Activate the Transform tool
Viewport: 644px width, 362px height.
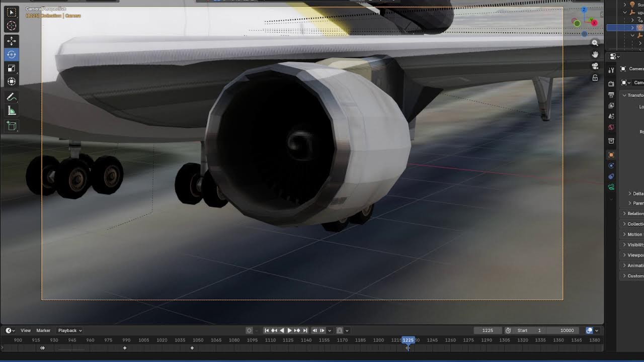(12, 81)
